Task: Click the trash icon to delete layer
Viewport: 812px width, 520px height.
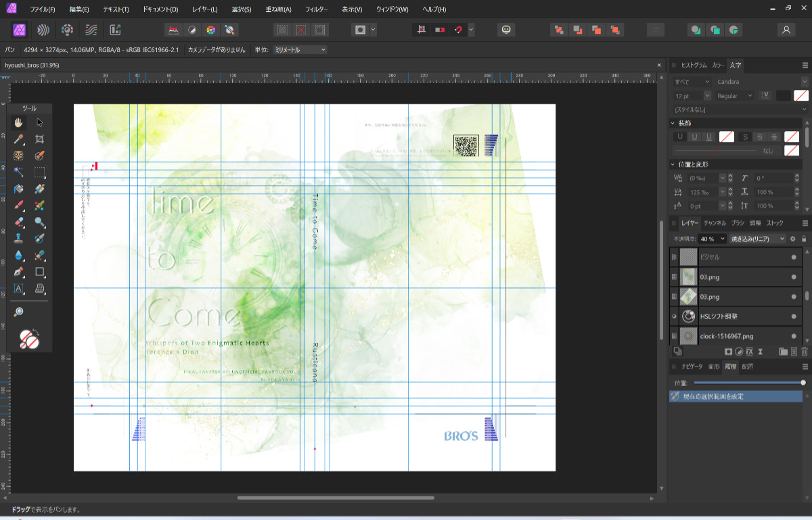Action: coord(805,352)
